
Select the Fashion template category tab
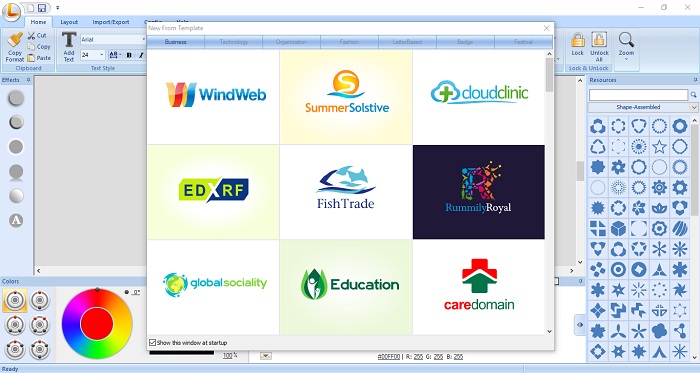tap(349, 42)
